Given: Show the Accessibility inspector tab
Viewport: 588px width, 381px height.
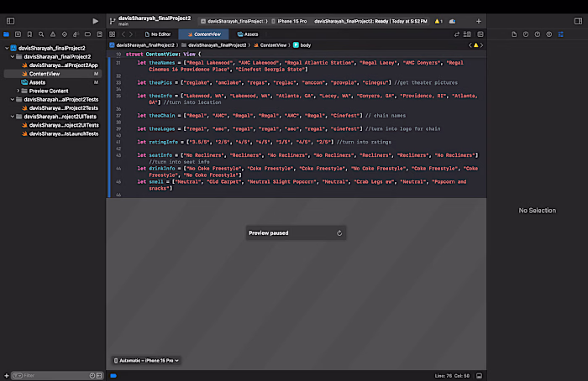Looking at the screenshot, I should pos(549,34).
